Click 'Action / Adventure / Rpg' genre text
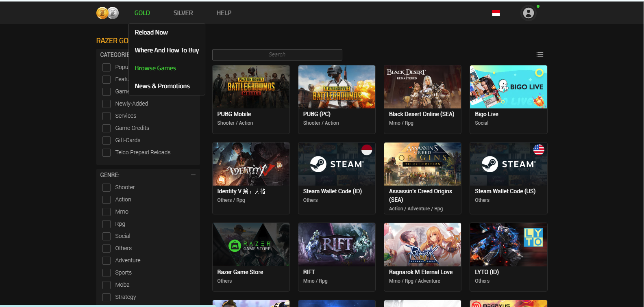This screenshot has width=644, height=307. pyautogui.click(x=416, y=209)
